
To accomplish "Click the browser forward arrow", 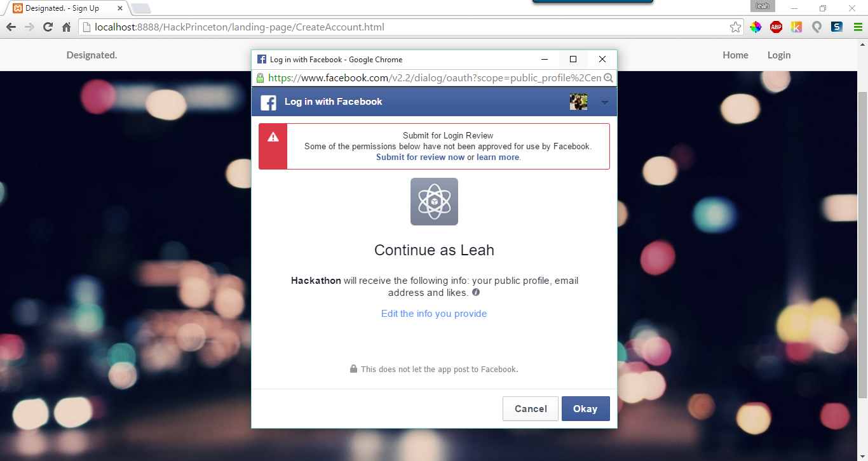I will click(29, 27).
